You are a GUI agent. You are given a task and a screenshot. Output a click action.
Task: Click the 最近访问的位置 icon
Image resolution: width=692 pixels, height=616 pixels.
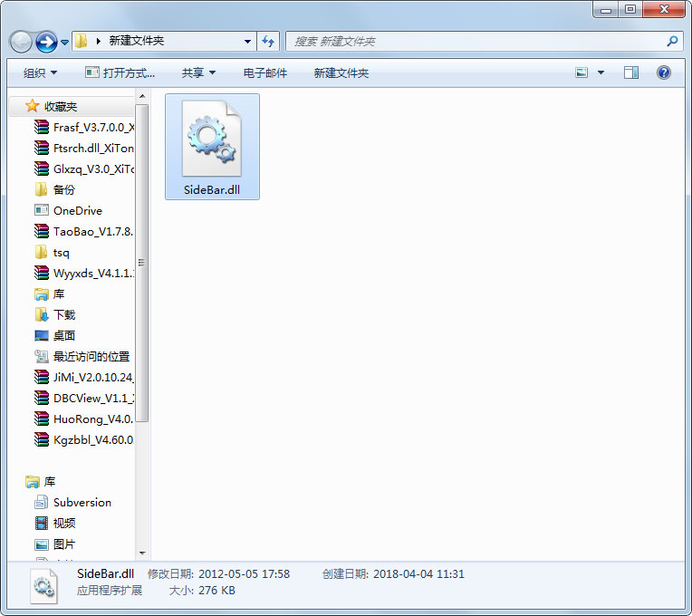pos(42,357)
